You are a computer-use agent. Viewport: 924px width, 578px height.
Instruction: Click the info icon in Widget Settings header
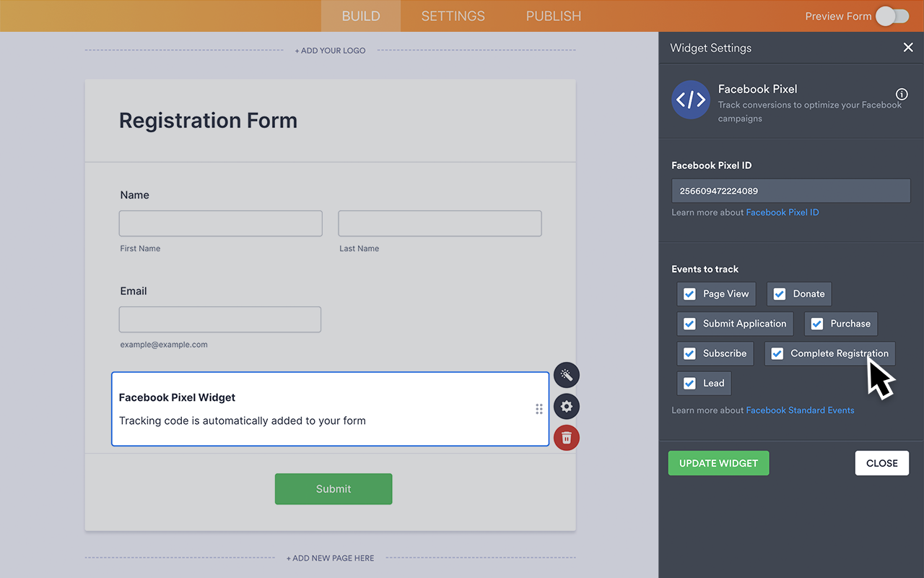click(901, 94)
